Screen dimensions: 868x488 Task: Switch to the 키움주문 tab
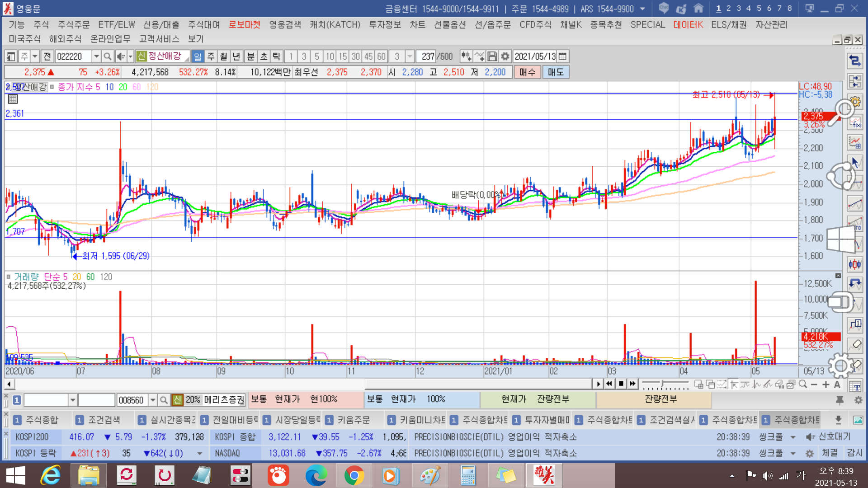tap(354, 420)
